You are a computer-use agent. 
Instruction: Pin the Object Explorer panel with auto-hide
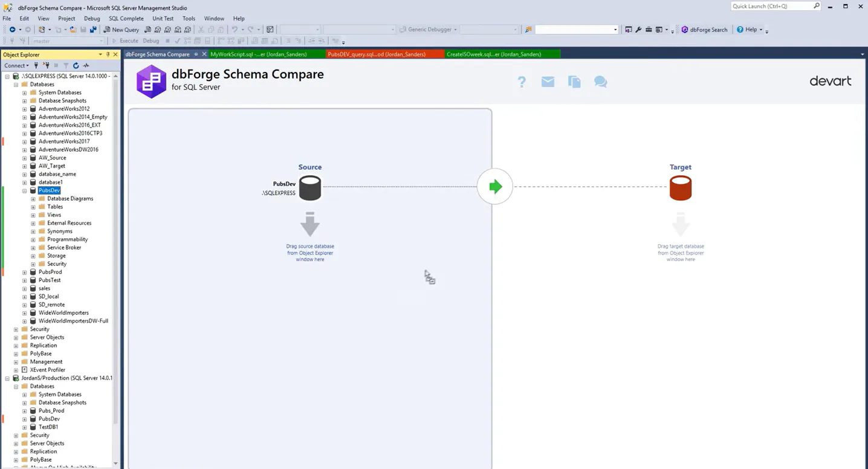pos(108,54)
